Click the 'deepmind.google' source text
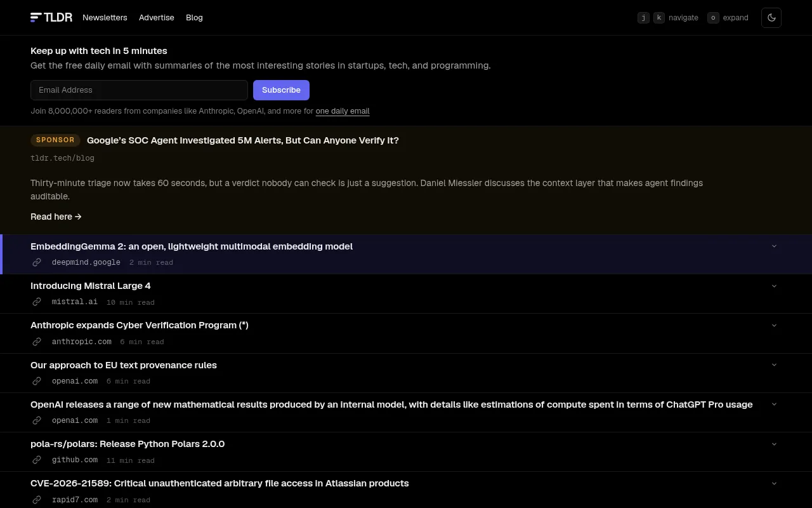 [86, 262]
